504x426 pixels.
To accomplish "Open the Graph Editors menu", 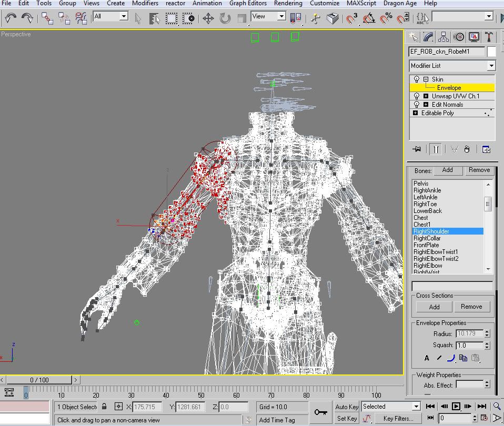I will click(248, 3).
